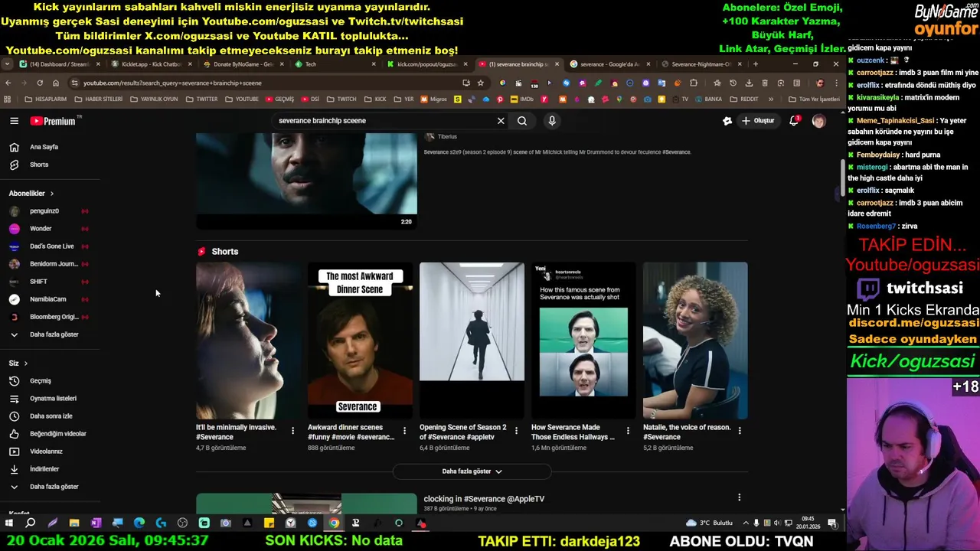Open the Tiberius channel link

tap(447, 137)
